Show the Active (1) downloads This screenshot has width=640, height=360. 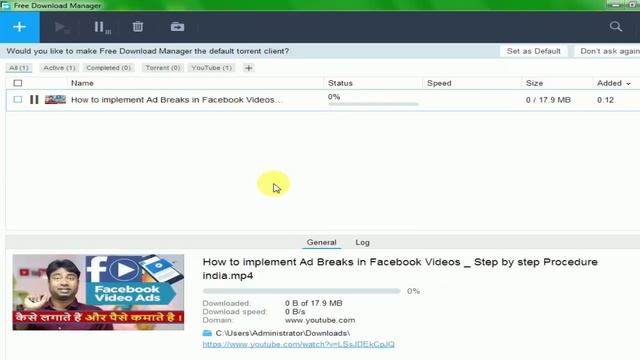59,68
